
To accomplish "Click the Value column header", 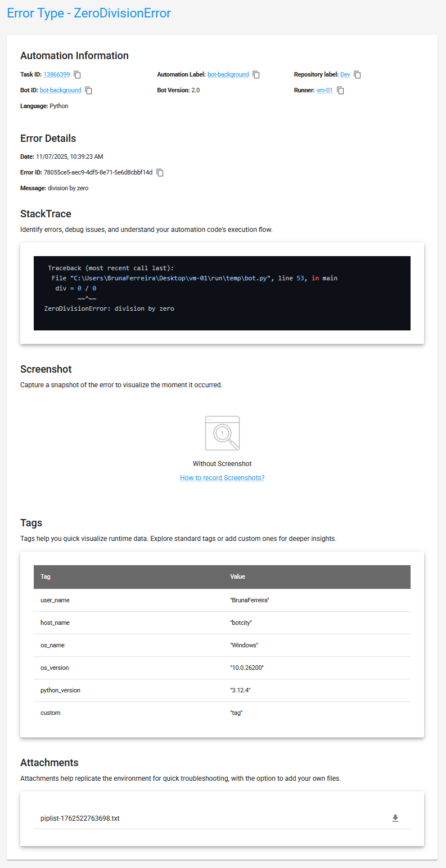I will 237,577.
